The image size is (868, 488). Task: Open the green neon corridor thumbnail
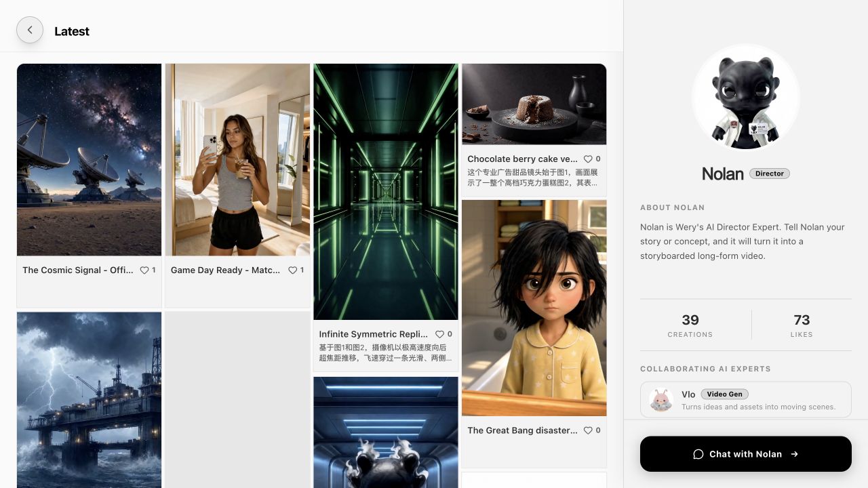[x=386, y=192]
